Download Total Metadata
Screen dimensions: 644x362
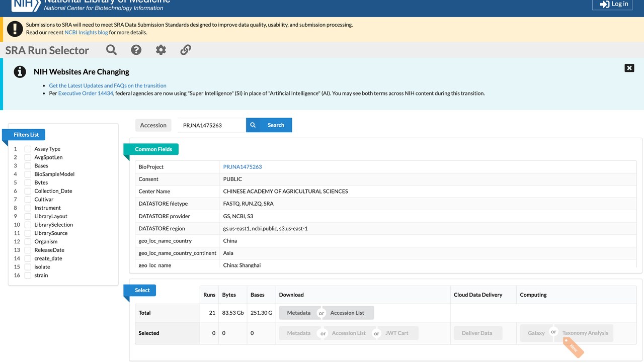click(299, 313)
